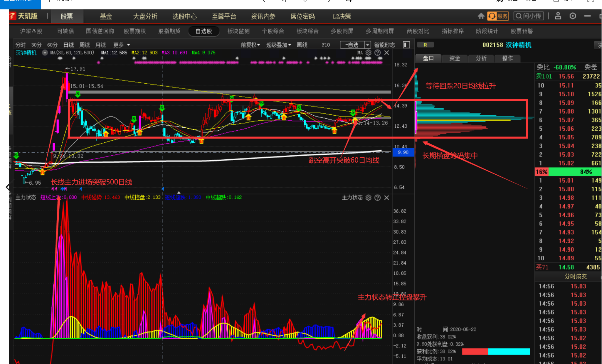
Task: Click 问小传 search box
Action: point(529,16)
